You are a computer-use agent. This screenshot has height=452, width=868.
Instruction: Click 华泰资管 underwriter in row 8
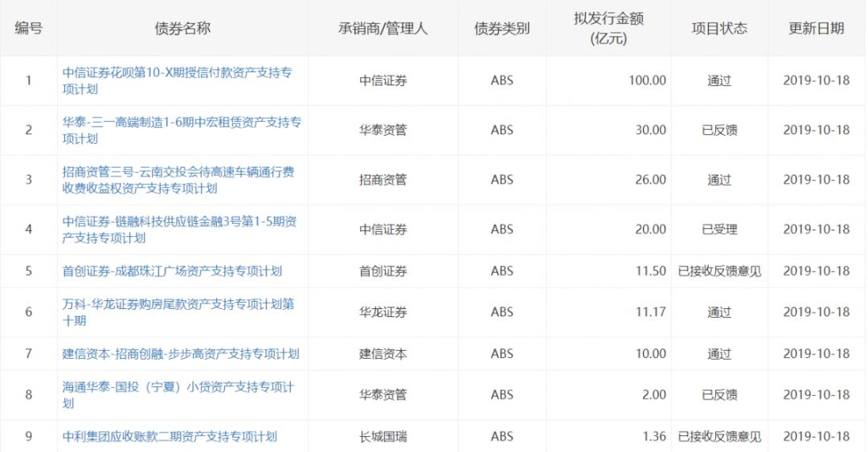coord(383,395)
